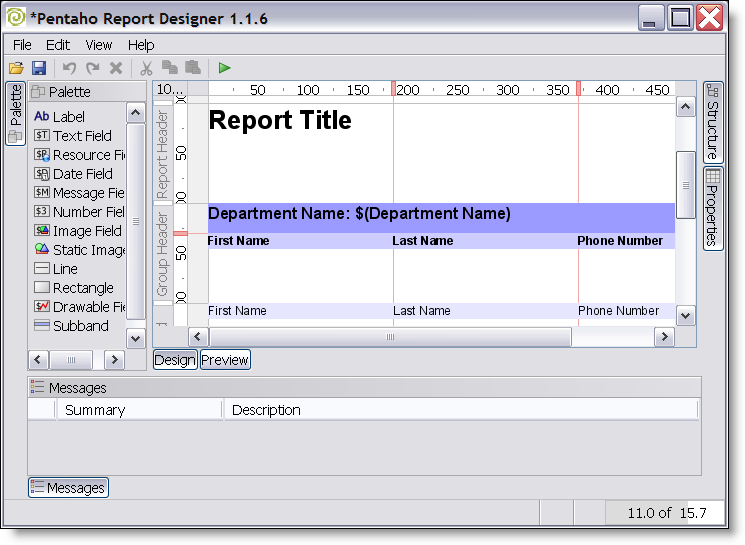Screen dimensions: 745x545
Task: Select the Phone Number item band field
Action: point(618,311)
